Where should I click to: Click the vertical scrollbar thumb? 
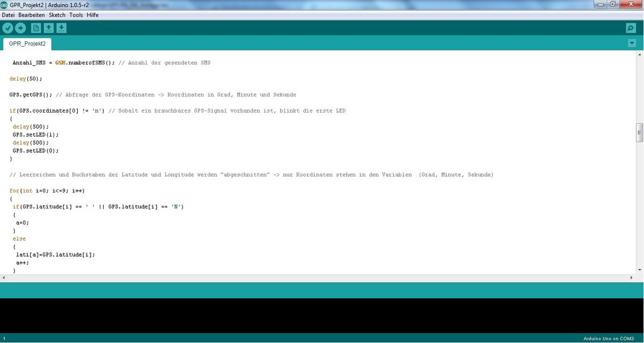tap(639, 132)
